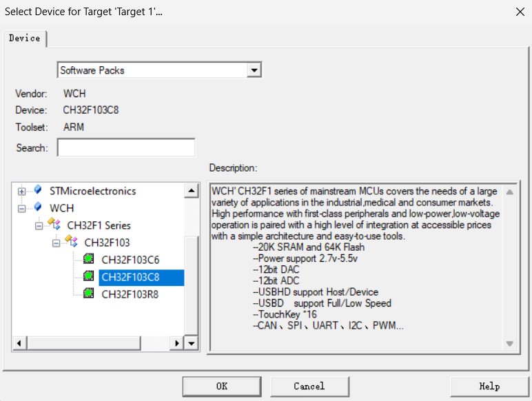Screen dimensions: 532x401
Task: Expand the STMicroelectronics vendor node
Action: (x=22, y=192)
